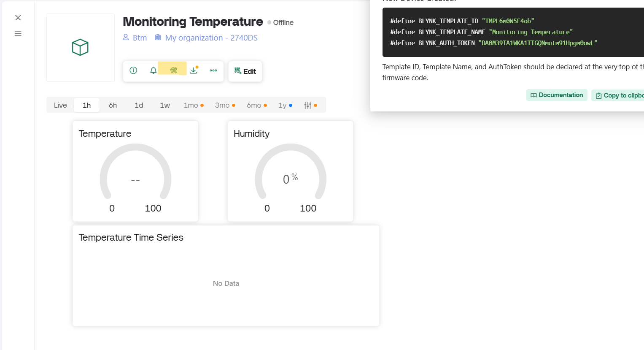The image size is (644, 350).
Task: Select the 1mo time range
Action: pos(191,105)
